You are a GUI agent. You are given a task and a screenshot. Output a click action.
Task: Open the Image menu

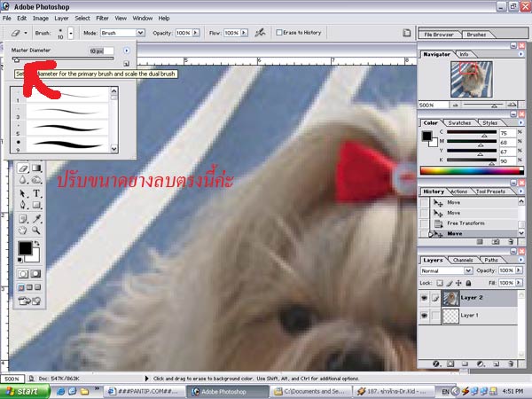click(x=41, y=19)
